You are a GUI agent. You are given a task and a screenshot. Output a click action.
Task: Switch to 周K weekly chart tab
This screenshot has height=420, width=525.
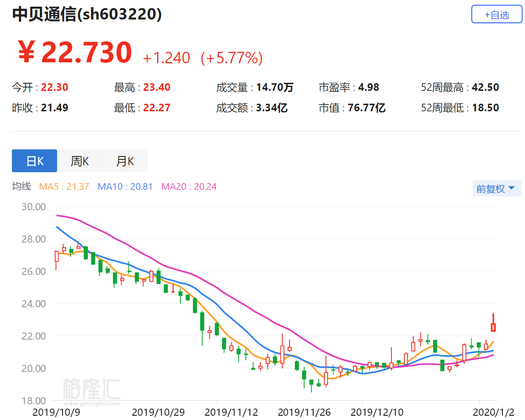80,161
